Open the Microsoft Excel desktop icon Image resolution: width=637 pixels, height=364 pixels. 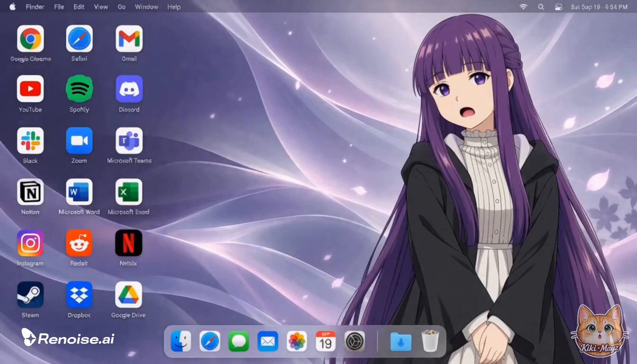pyautogui.click(x=129, y=192)
